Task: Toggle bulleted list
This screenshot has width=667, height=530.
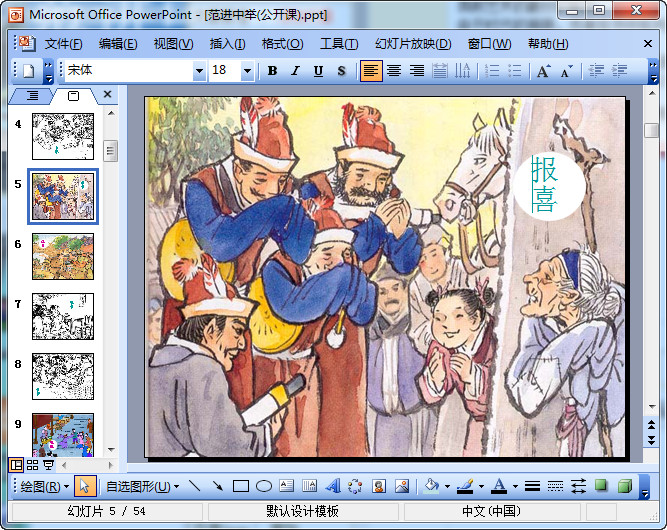Action: (x=515, y=71)
